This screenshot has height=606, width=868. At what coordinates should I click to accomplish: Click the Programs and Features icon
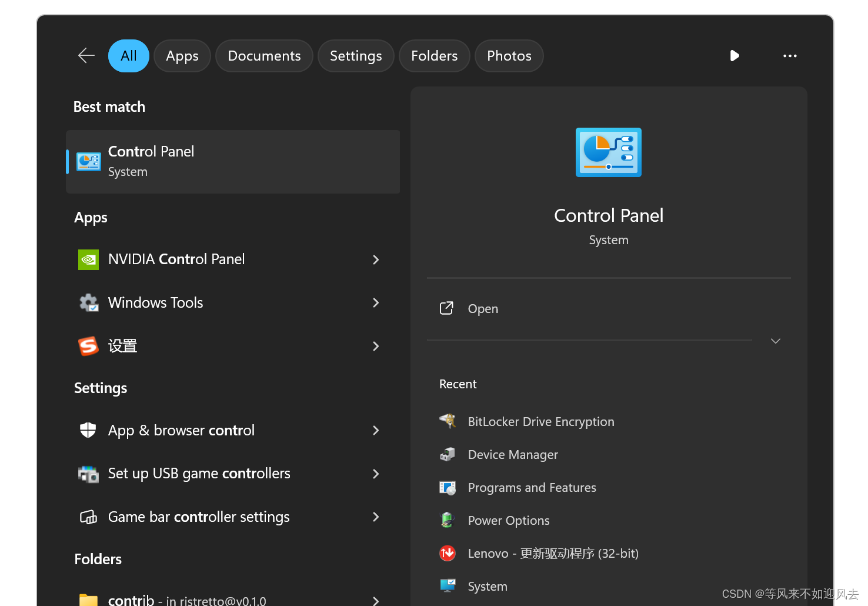(448, 487)
